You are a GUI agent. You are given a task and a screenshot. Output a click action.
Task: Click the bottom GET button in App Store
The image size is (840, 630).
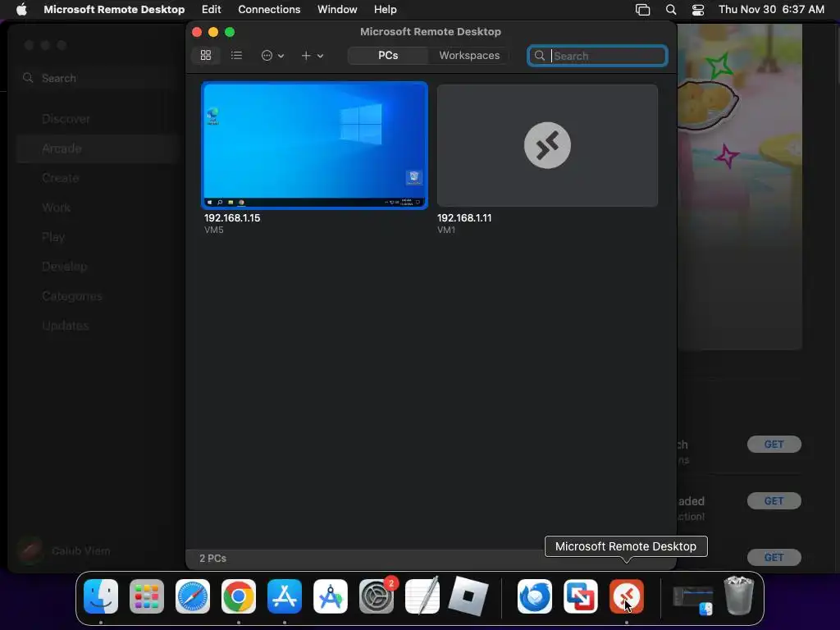(x=774, y=557)
